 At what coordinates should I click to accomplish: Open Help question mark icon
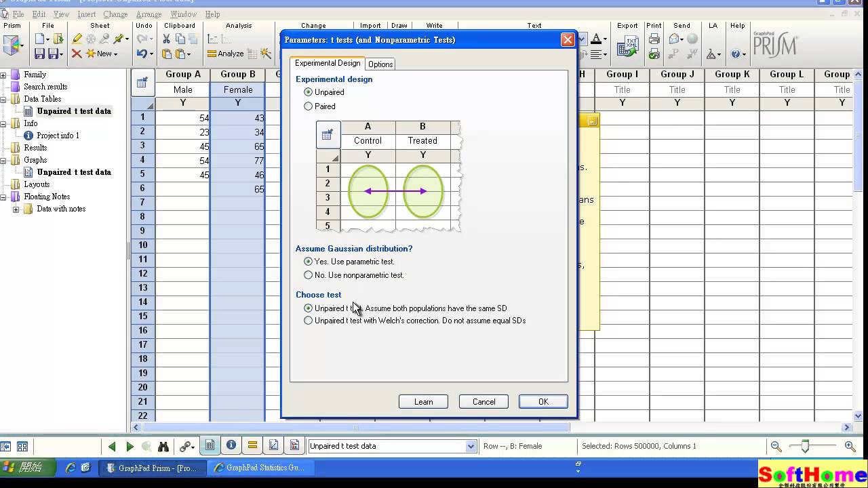735,54
